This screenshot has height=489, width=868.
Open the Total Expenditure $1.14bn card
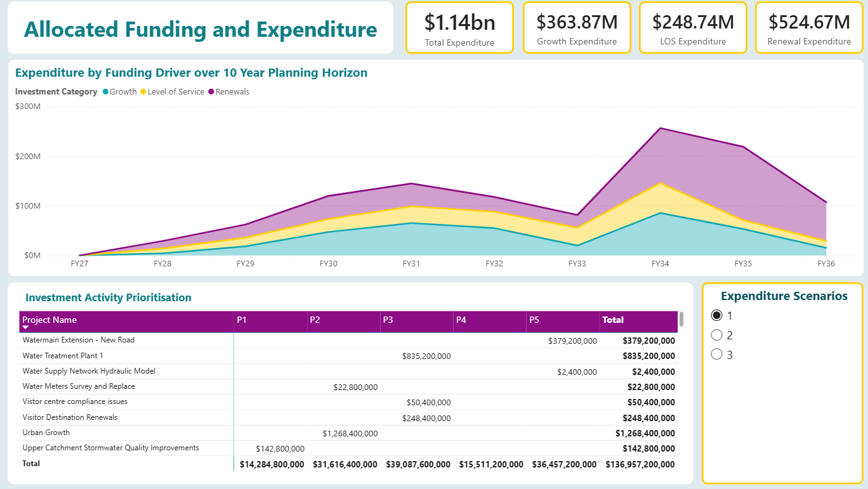(x=459, y=28)
